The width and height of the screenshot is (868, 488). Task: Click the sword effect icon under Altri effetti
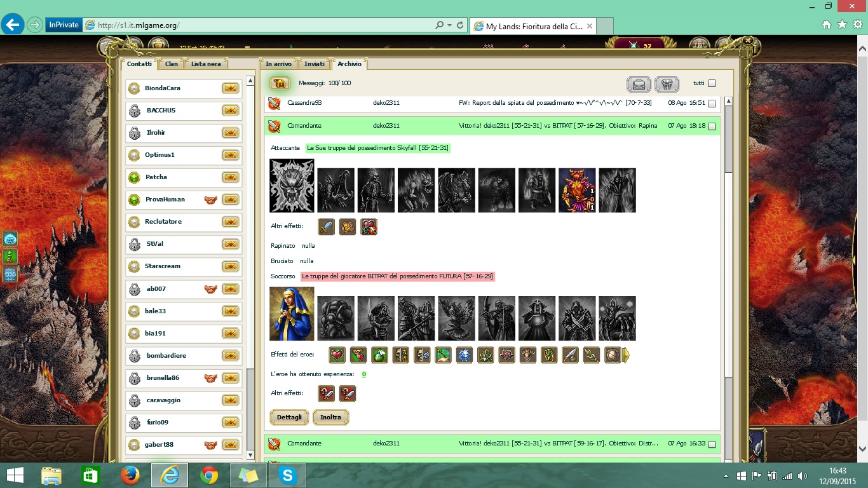click(x=326, y=227)
